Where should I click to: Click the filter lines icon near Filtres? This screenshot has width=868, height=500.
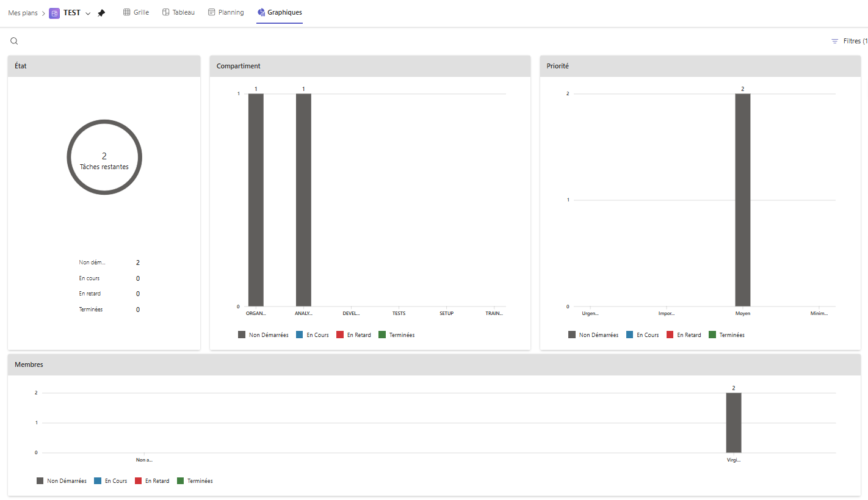(x=836, y=40)
